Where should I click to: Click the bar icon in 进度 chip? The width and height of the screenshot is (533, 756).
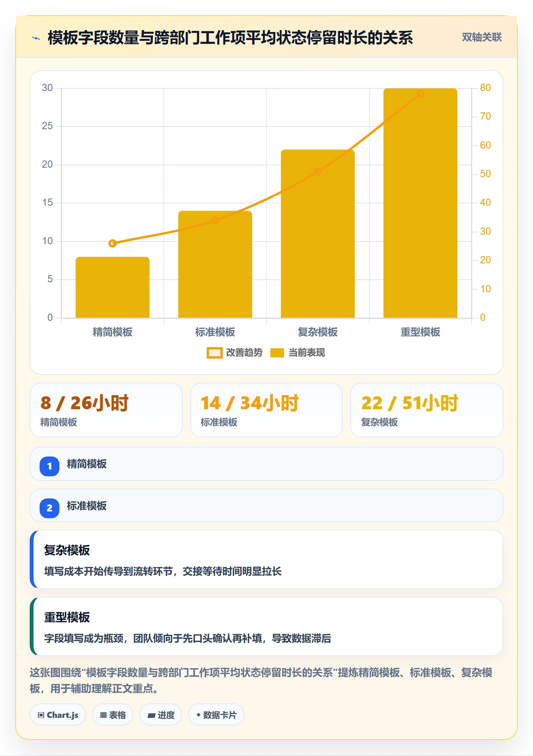151,716
